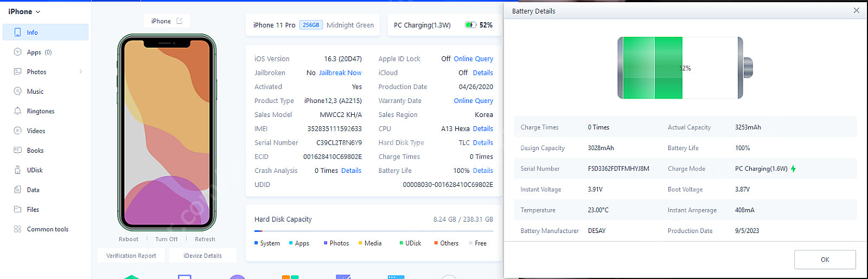Open the iPhone device dropdown
Image resolution: width=868 pixels, height=279 pixels.
point(24,11)
